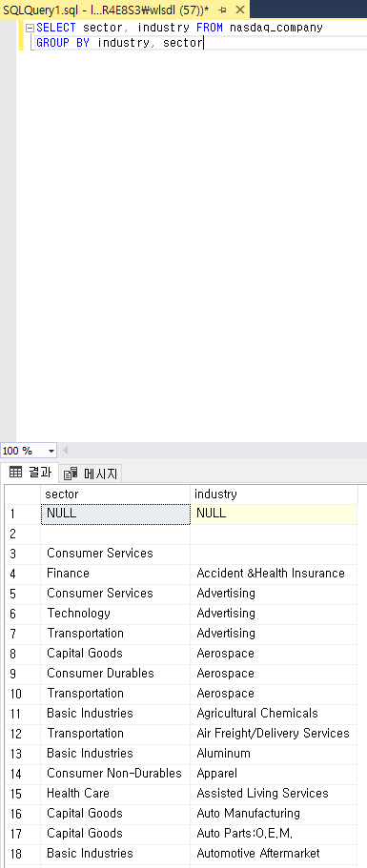367x868 pixels.
Task: Select row 18 header in results grid
Action: [22, 854]
